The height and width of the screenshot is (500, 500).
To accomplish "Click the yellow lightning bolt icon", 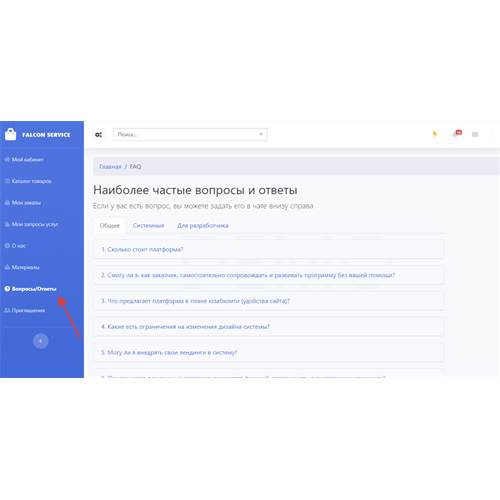I will [x=435, y=134].
